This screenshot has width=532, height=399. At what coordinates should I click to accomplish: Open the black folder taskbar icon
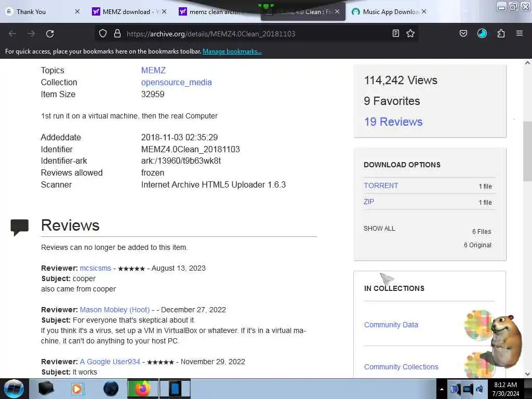point(46,389)
